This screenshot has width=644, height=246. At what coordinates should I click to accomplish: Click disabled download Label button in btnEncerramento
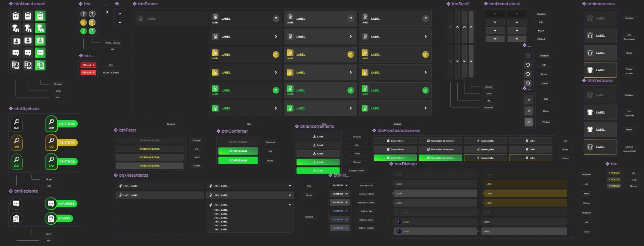(x=318, y=136)
